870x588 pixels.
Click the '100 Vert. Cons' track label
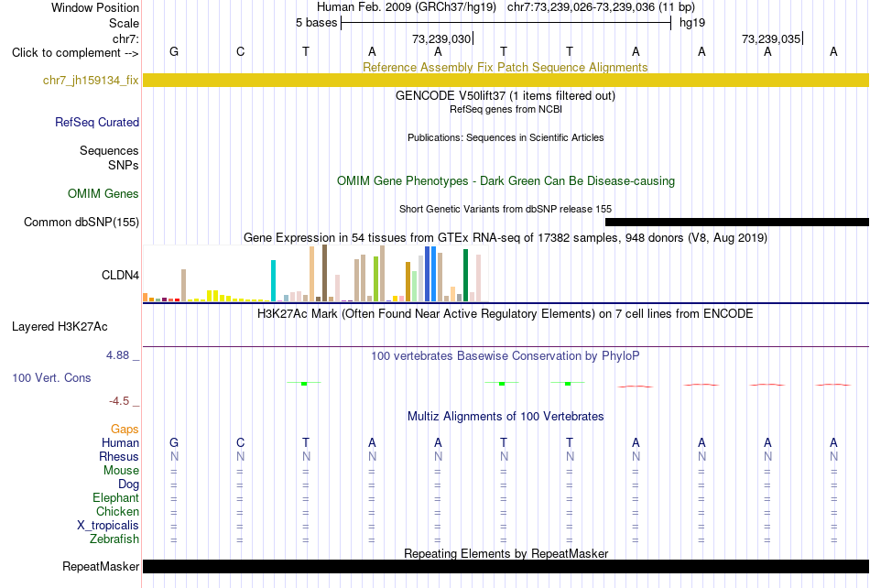click(51, 377)
